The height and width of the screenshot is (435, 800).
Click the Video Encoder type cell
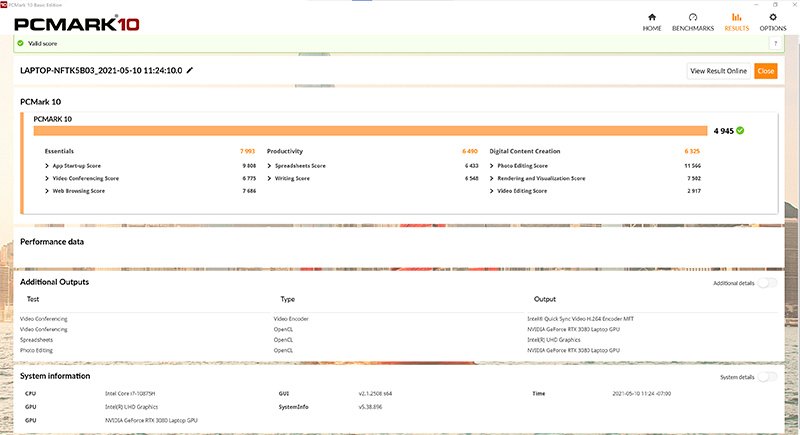(x=291, y=319)
